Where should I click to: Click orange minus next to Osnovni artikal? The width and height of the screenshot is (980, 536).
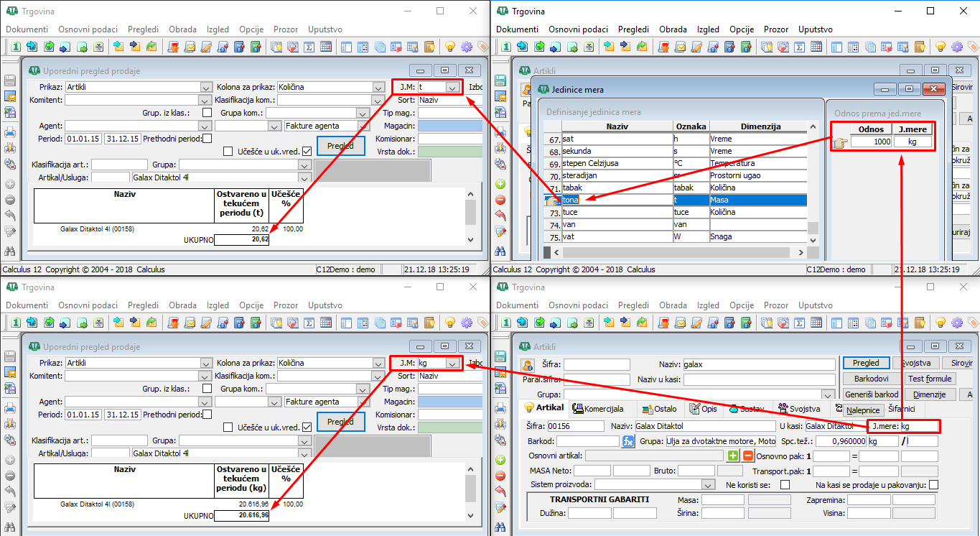[748, 456]
